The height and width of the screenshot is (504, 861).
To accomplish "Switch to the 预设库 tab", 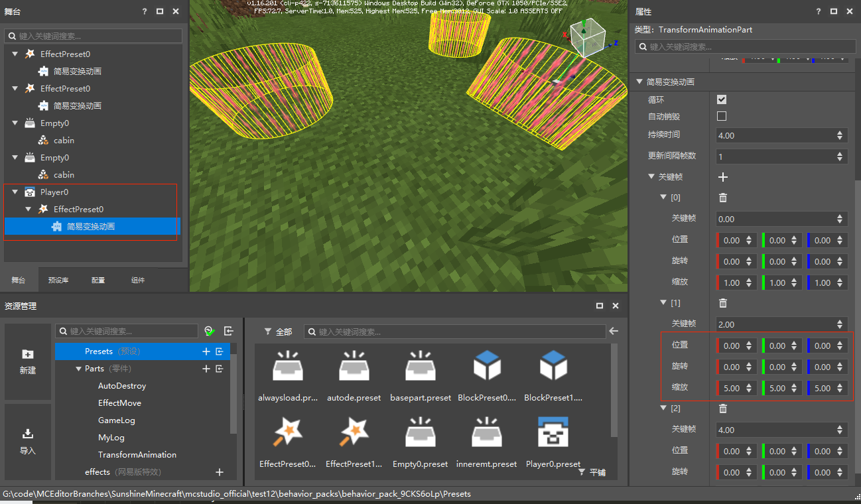I will coord(58,280).
